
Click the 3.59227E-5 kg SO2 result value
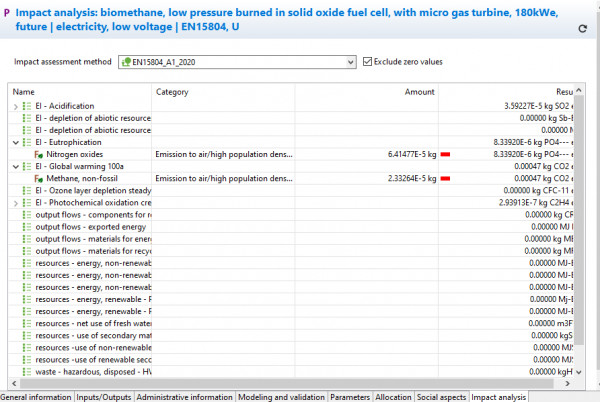coord(539,106)
